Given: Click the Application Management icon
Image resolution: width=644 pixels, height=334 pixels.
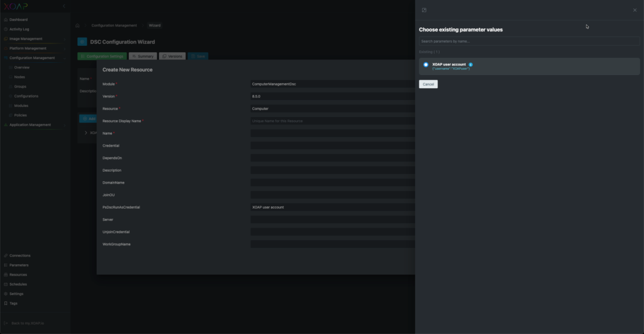Looking at the screenshot, I should coord(6,125).
